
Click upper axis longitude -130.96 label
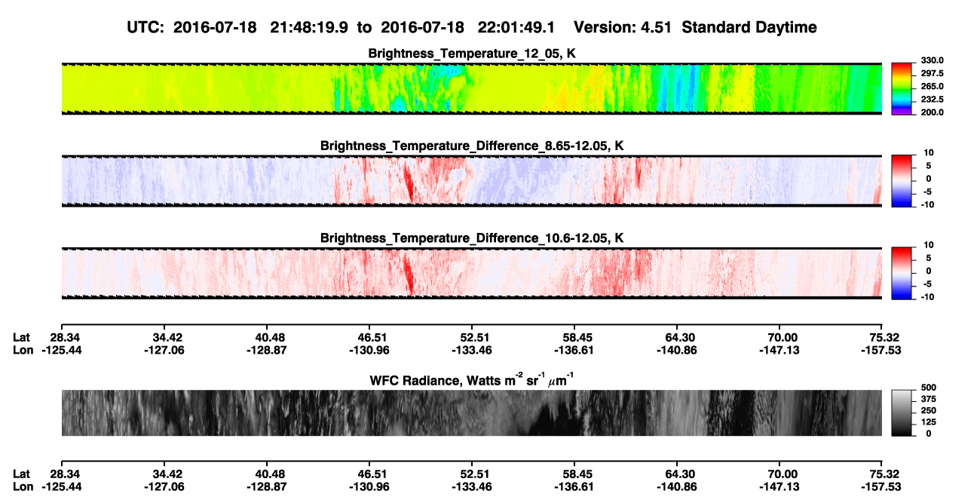(x=370, y=350)
